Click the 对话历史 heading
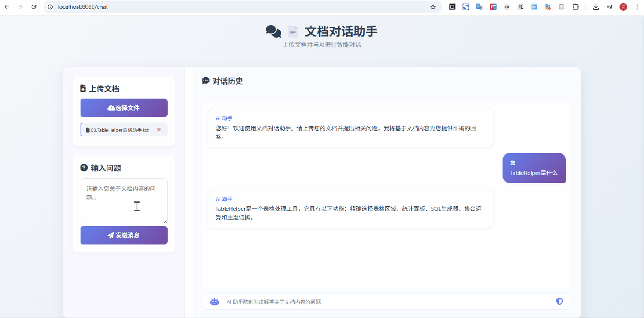The height and width of the screenshot is (318, 644). [x=227, y=81]
